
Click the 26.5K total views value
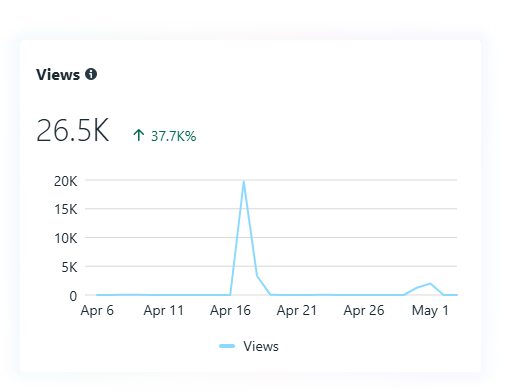point(73,130)
